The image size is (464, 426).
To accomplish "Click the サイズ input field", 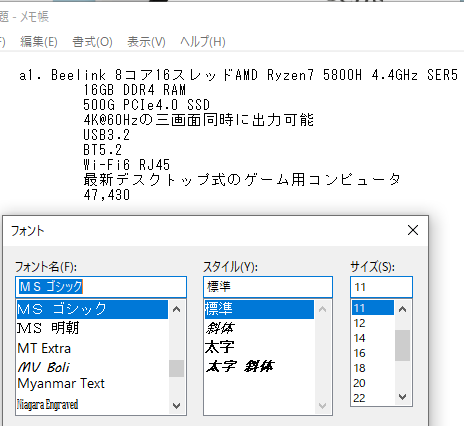I will click(381, 287).
